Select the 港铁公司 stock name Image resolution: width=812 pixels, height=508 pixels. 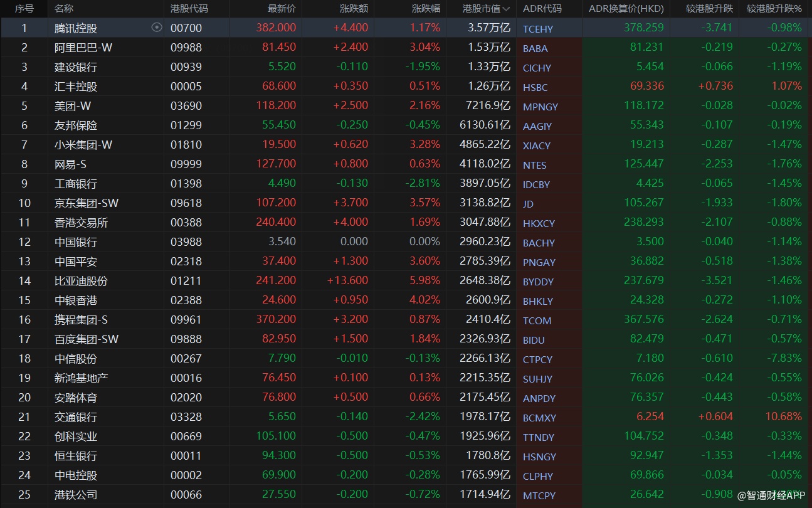coord(76,495)
